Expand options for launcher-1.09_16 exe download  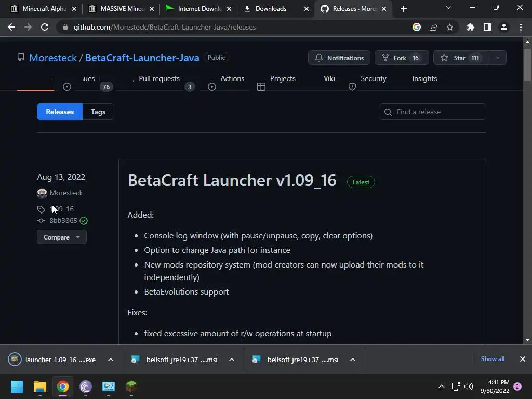[111, 360]
